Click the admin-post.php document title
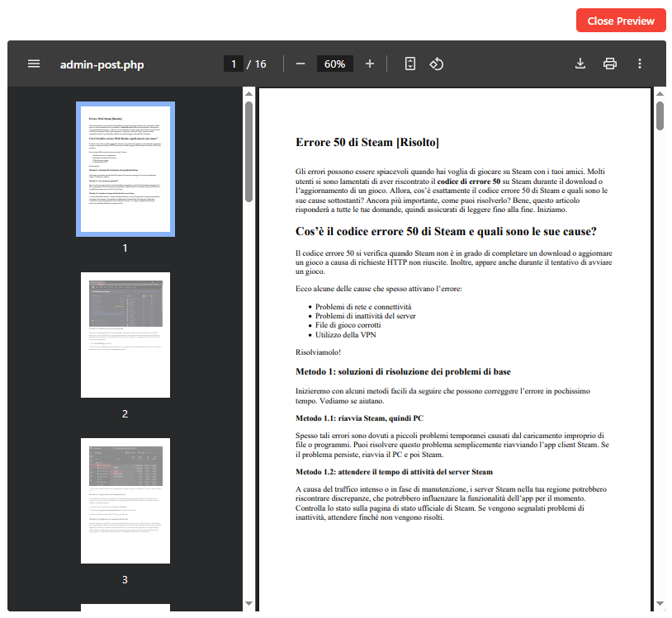Screen dimensions: 672x618 click(102, 64)
